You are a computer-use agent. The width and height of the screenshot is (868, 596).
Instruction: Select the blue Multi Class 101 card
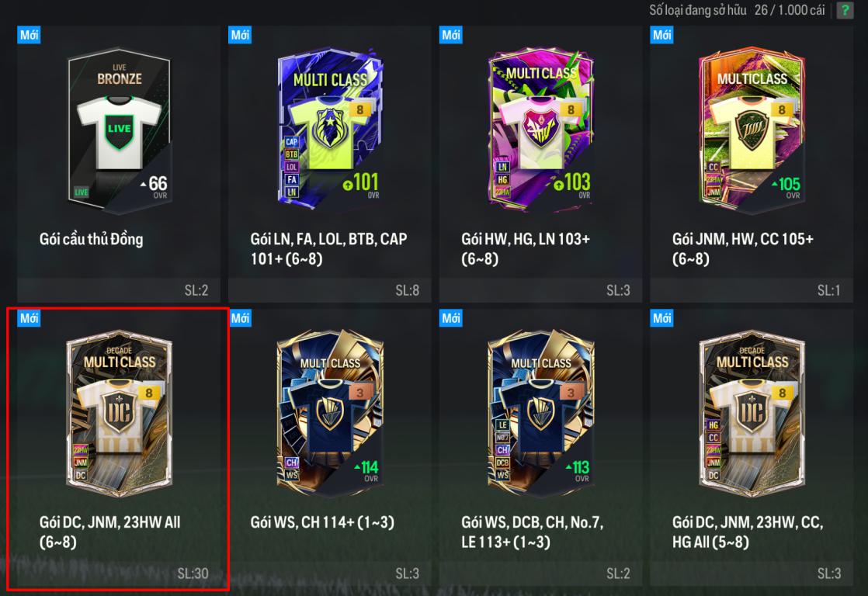pyautogui.click(x=330, y=130)
